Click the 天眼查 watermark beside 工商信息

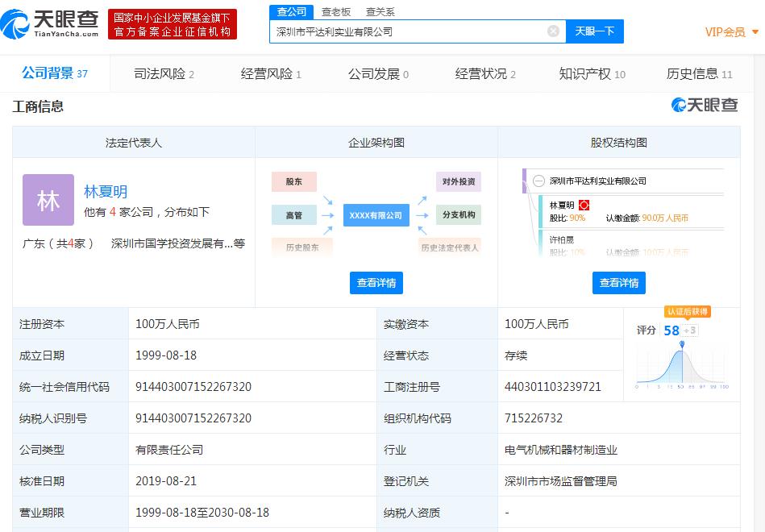click(x=705, y=106)
